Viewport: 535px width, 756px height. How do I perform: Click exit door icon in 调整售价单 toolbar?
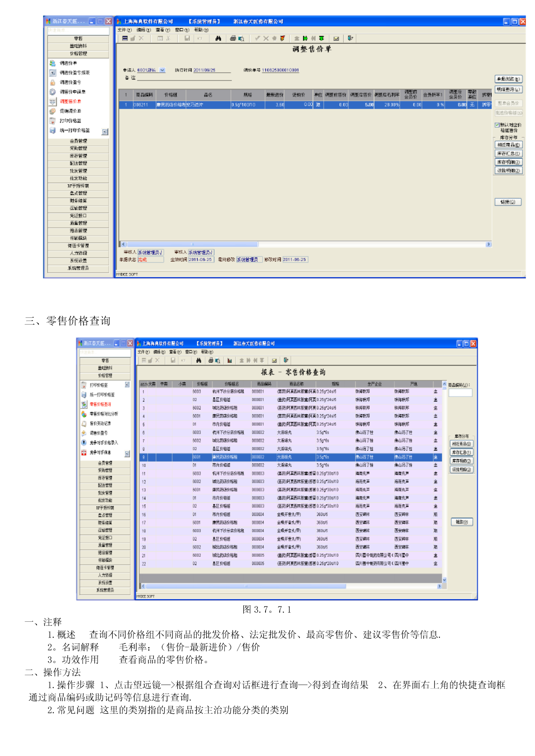350,39
